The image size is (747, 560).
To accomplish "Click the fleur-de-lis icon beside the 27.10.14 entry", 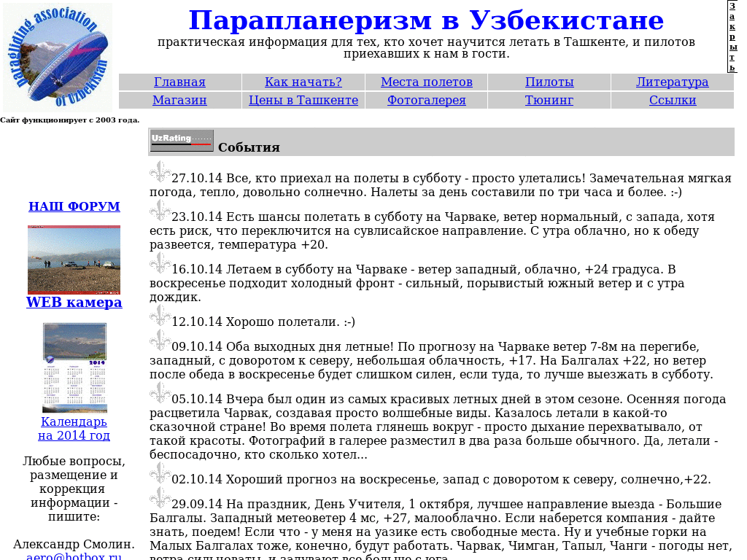I will (160, 171).
